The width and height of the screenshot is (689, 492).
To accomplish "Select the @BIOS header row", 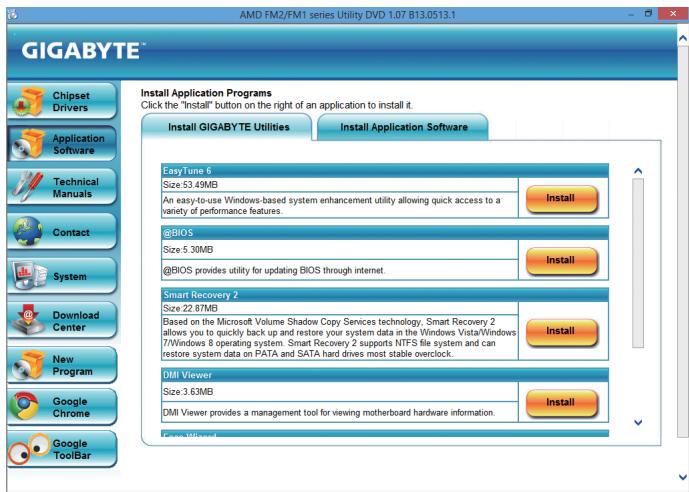I will coord(385,233).
